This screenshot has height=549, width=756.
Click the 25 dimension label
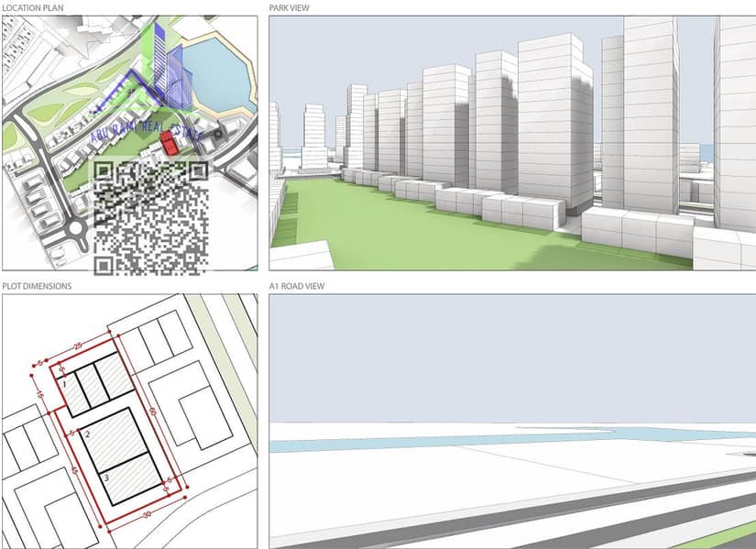coord(78,346)
